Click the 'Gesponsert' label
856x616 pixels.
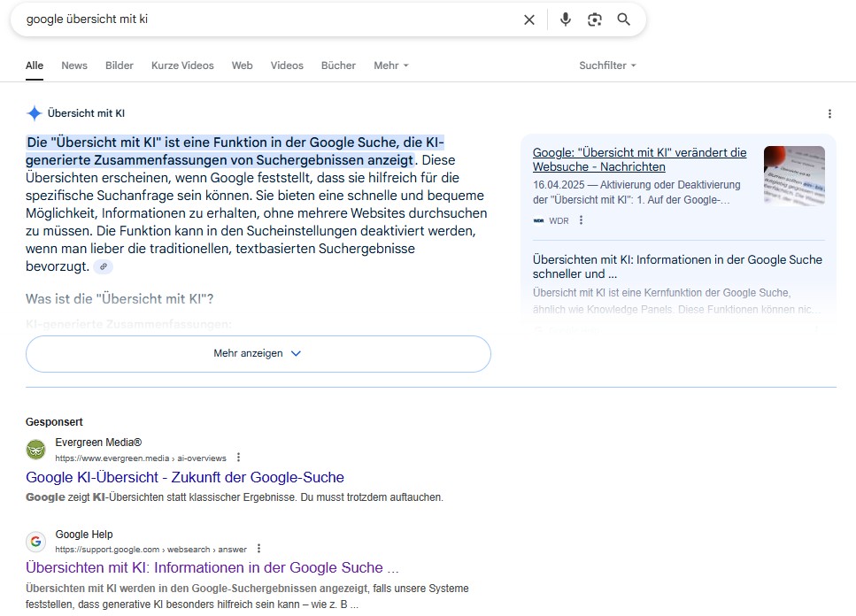[x=54, y=422]
